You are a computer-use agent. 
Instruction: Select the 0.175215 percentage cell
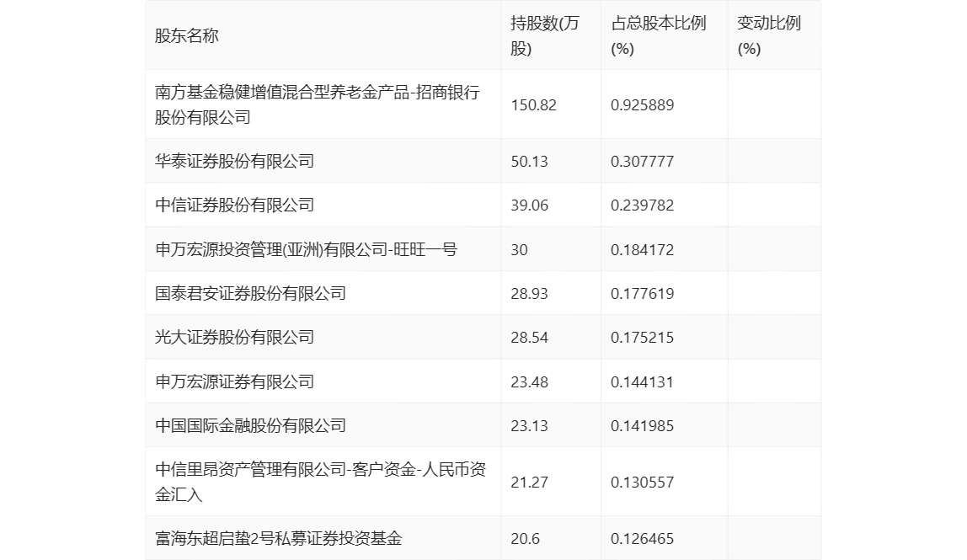(x=642, y=338)
